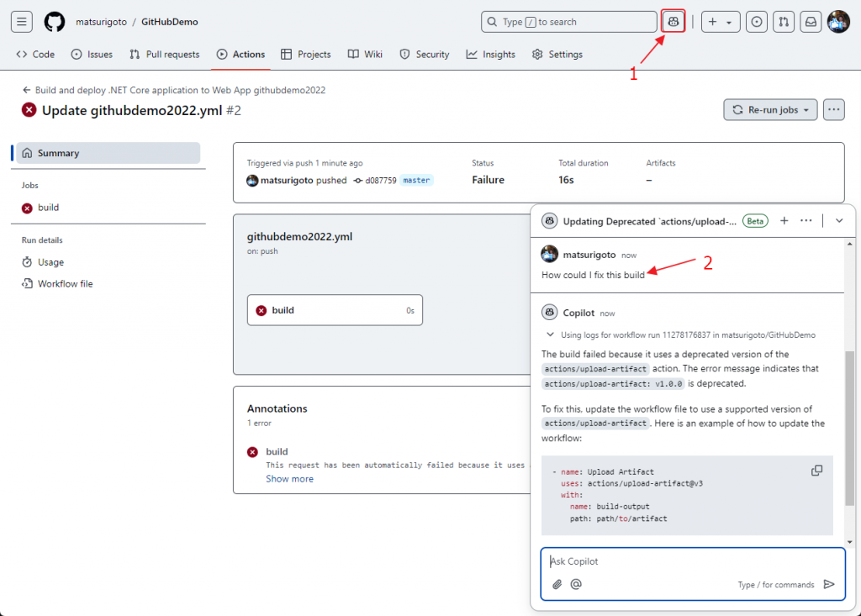Click the plus create-new button
The height and width of the screenshot is (616, 861).
click(713, 22)
